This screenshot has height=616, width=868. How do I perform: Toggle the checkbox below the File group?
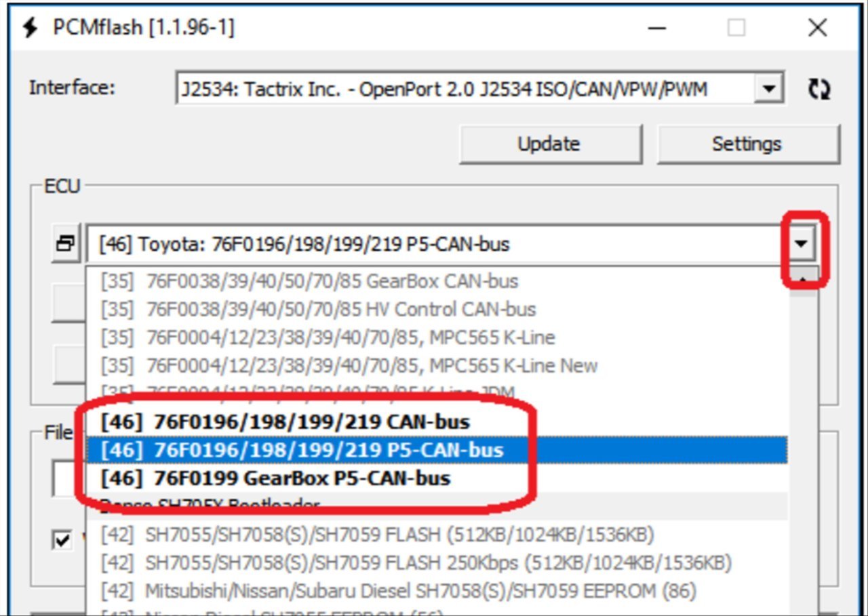click(x=62, y=540)
